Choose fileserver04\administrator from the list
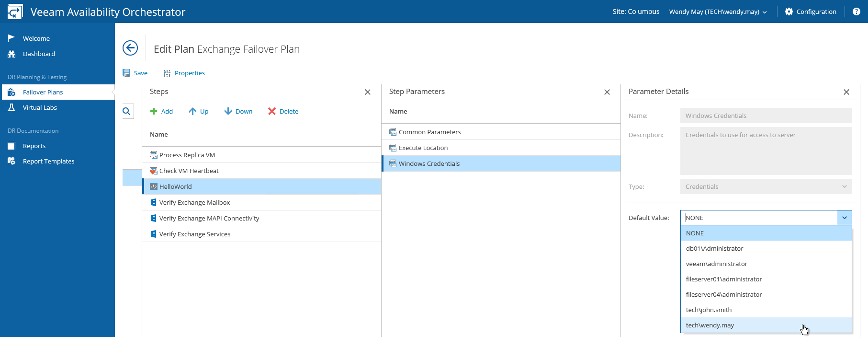Screen dimensions: 868x337 (x=766, y=294)
